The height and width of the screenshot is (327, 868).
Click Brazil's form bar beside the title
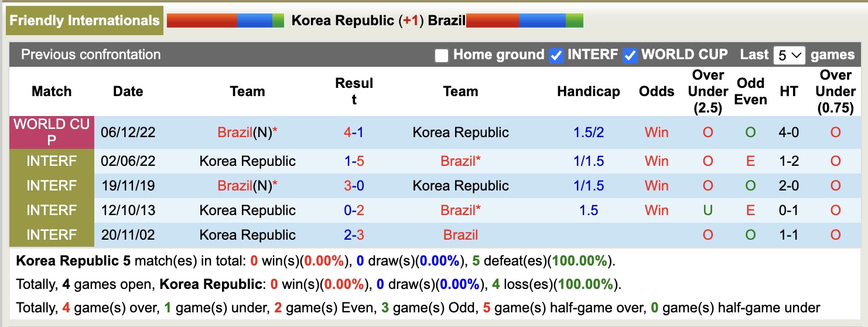click(x=524, y=21)
